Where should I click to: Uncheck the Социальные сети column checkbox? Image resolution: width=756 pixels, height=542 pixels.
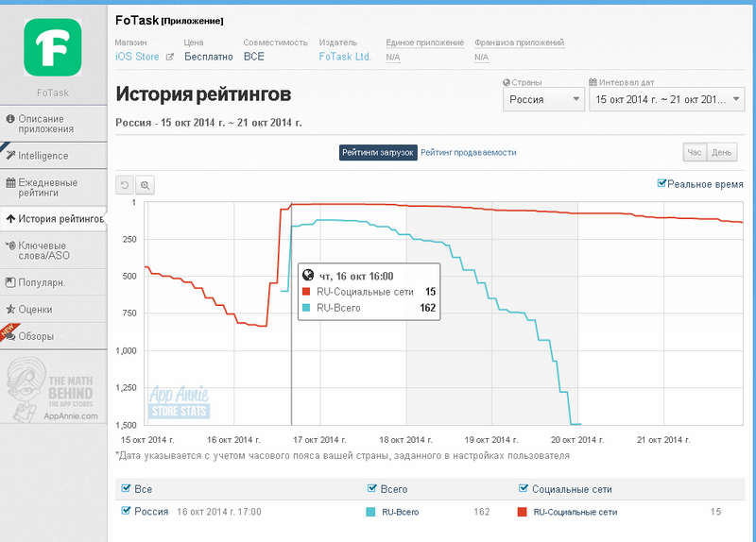click(x=524, y=488)
